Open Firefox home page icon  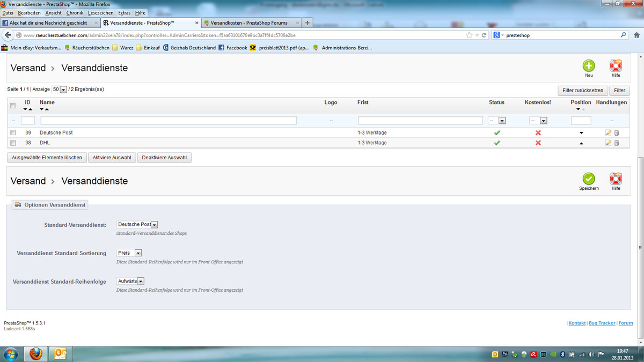click(x=636, y=35)
